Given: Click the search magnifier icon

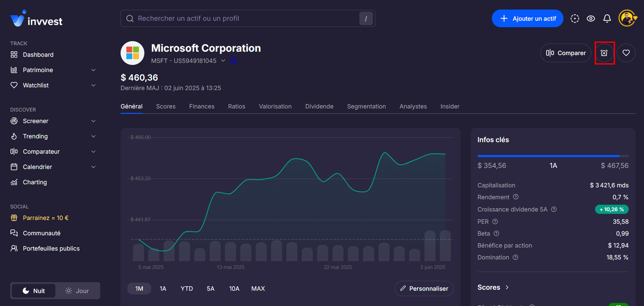Looking at the screenshot, I should click(130, 18).
